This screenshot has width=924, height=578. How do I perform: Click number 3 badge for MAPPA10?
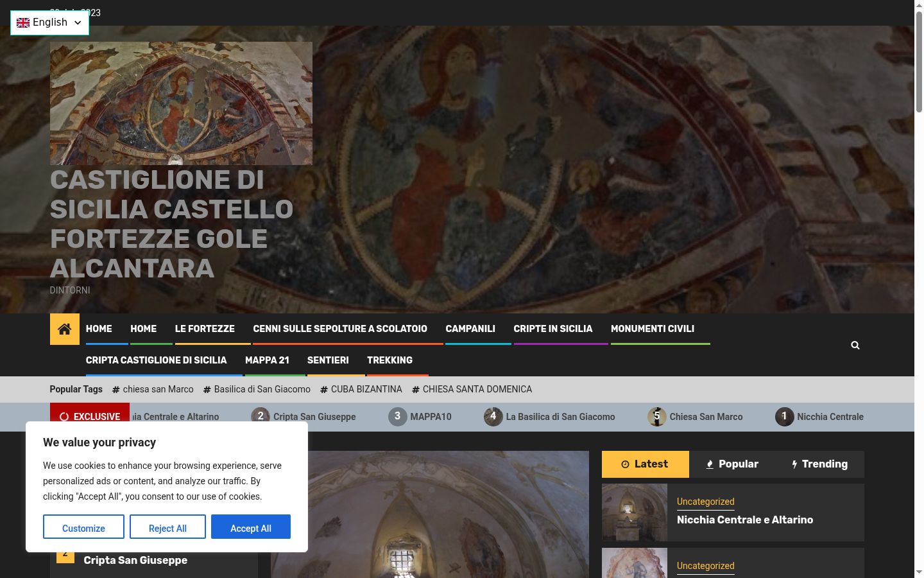coord(398,417)
